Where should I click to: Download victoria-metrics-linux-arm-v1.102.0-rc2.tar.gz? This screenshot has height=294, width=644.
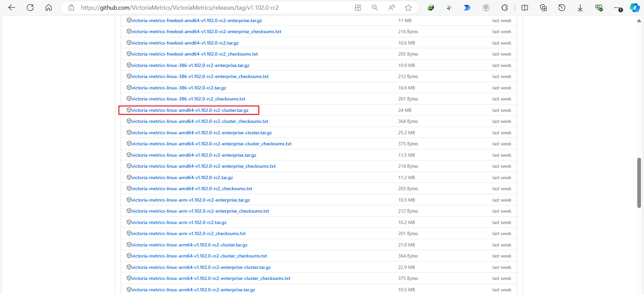pyautogui.click(x=179, y=222)
